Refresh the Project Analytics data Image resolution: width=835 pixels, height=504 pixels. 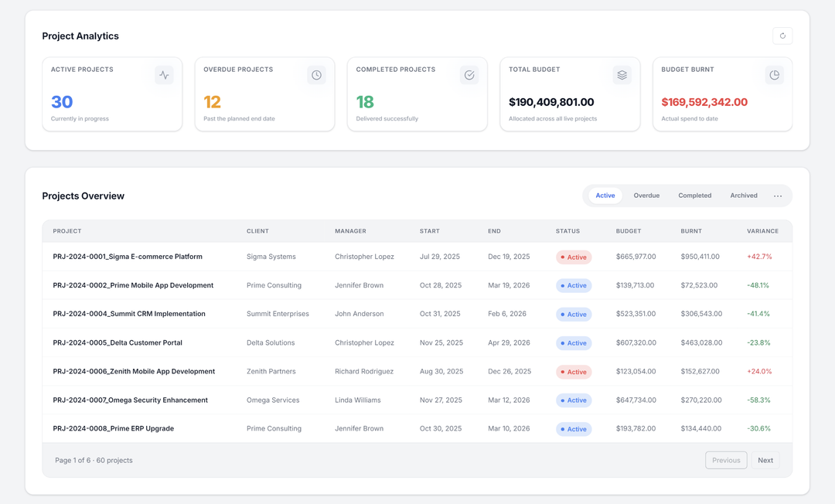pos(782,36)
